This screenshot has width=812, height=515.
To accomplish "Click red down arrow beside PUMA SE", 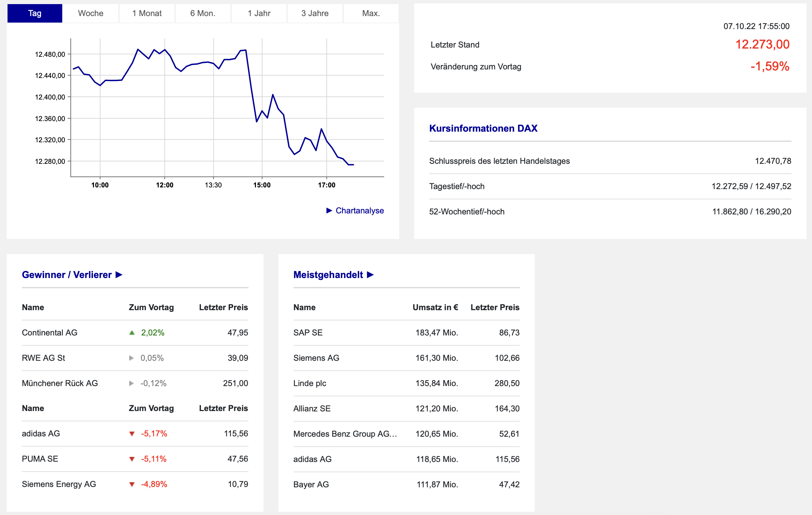I will tap(132, 459).
